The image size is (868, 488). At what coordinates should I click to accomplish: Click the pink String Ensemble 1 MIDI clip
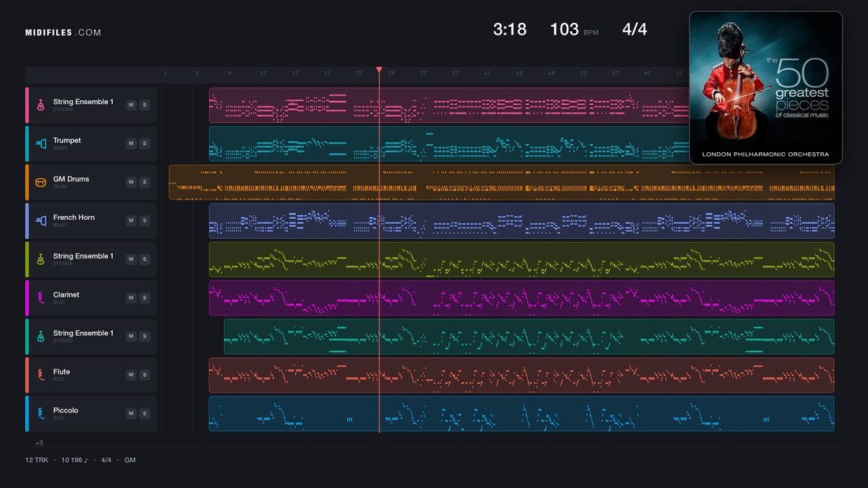tap(449, 105)
